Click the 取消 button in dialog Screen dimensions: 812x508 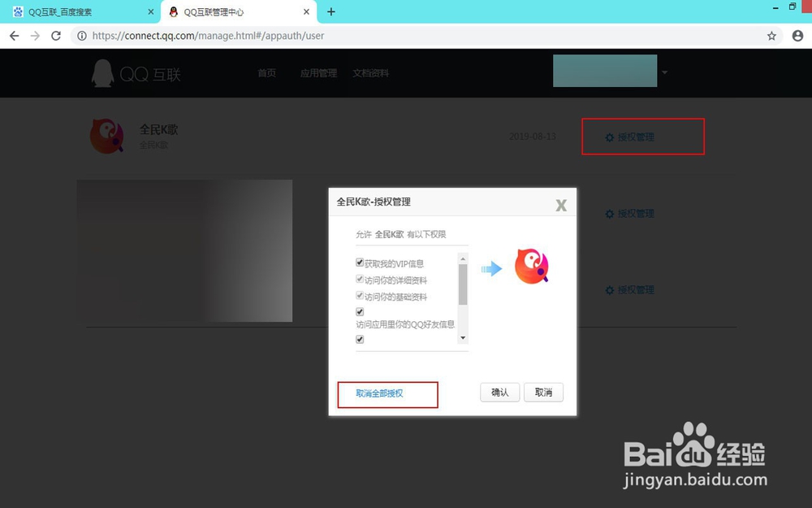click(543, 393)
